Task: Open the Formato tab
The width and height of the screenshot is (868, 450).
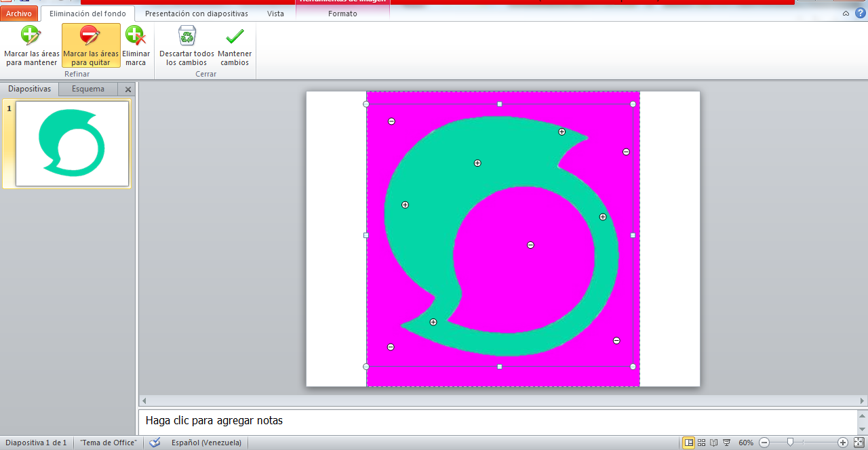Action: (x=342, y=14)
